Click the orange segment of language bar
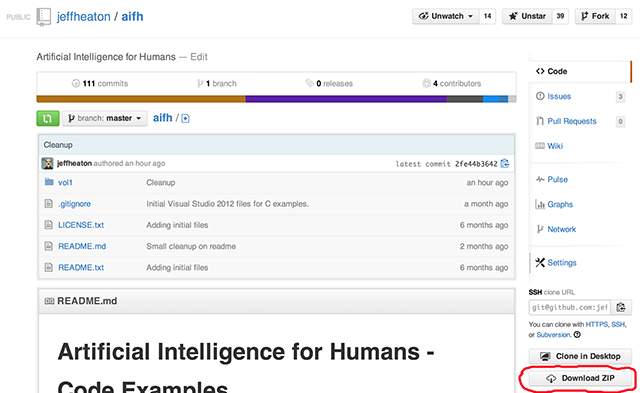Image resolution: width=640 pixels, height=393 pixels. click(x=141, y=99)
